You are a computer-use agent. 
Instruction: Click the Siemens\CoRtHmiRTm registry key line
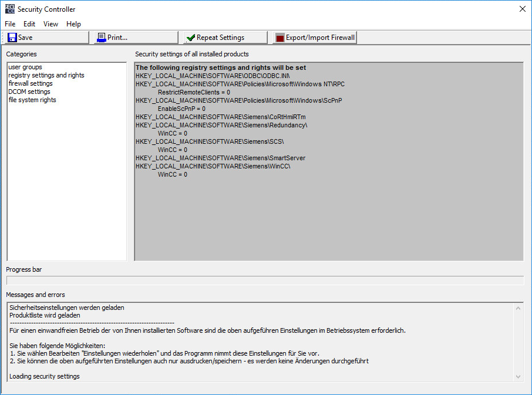tap(221, 117)
